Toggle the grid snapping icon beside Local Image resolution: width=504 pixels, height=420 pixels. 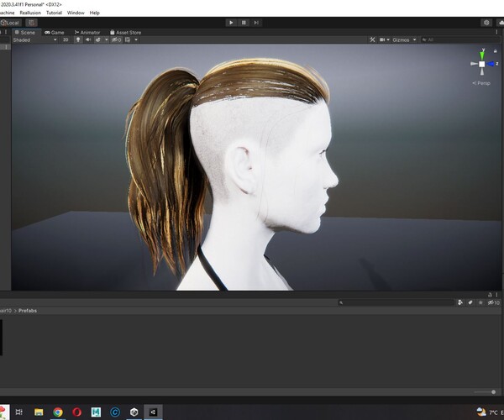coord(31,23)
